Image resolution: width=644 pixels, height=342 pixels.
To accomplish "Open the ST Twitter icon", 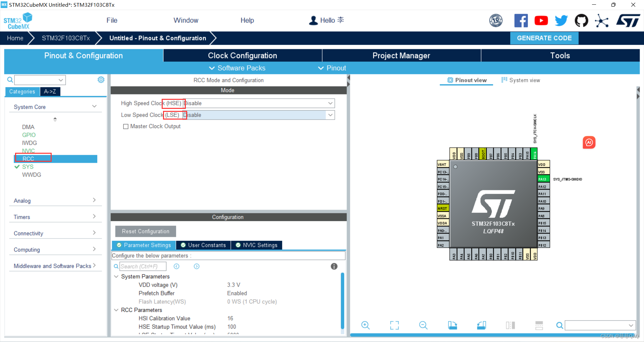I will click(x=561, y=21).
